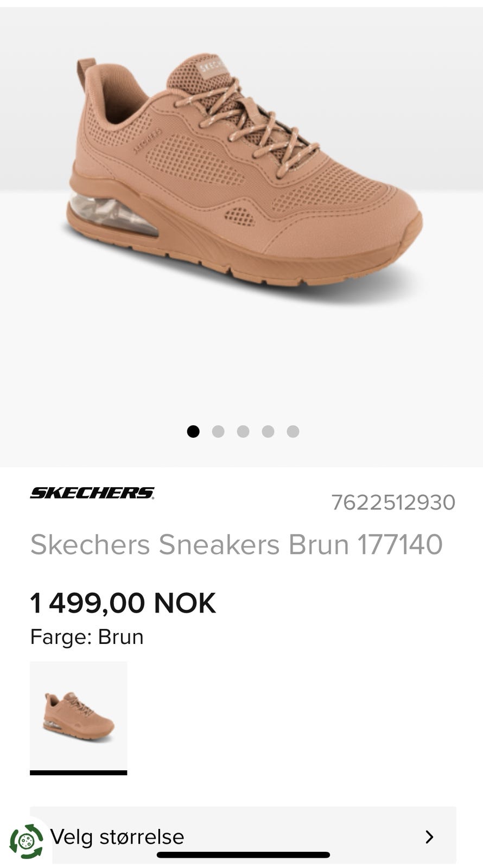Tap the transparent air-cushion heel in the photo
Screen dimensions: 483x868
pyautogui.click(x=113, y=214)
